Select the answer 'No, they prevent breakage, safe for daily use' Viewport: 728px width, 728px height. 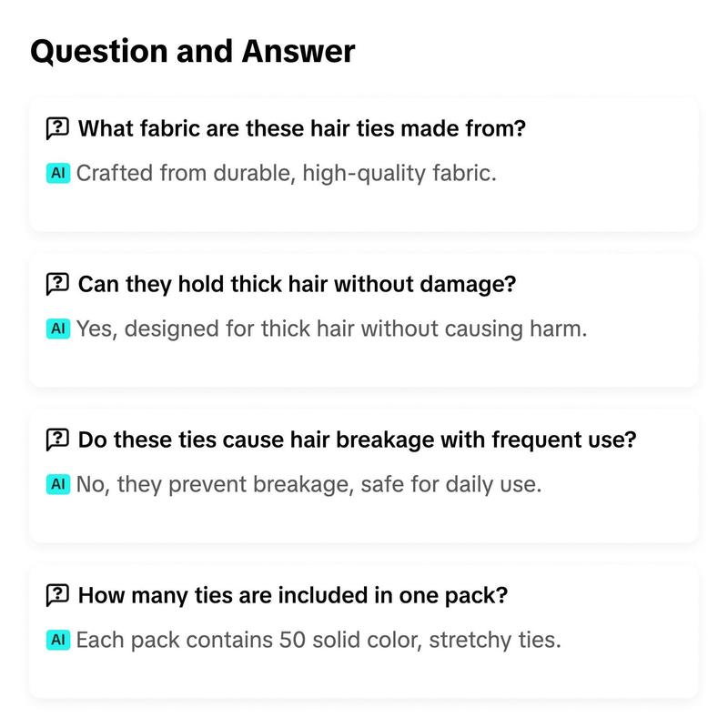(x=308, y=484)
